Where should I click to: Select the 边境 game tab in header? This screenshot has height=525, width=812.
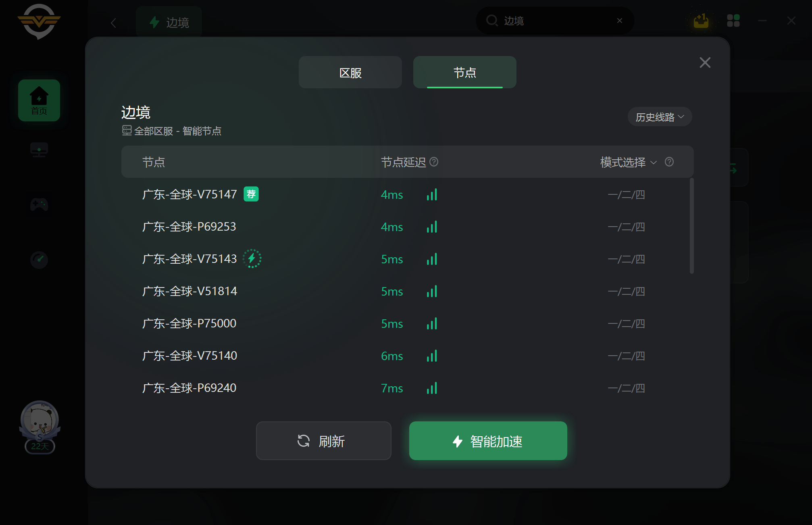tap(169, 22)
